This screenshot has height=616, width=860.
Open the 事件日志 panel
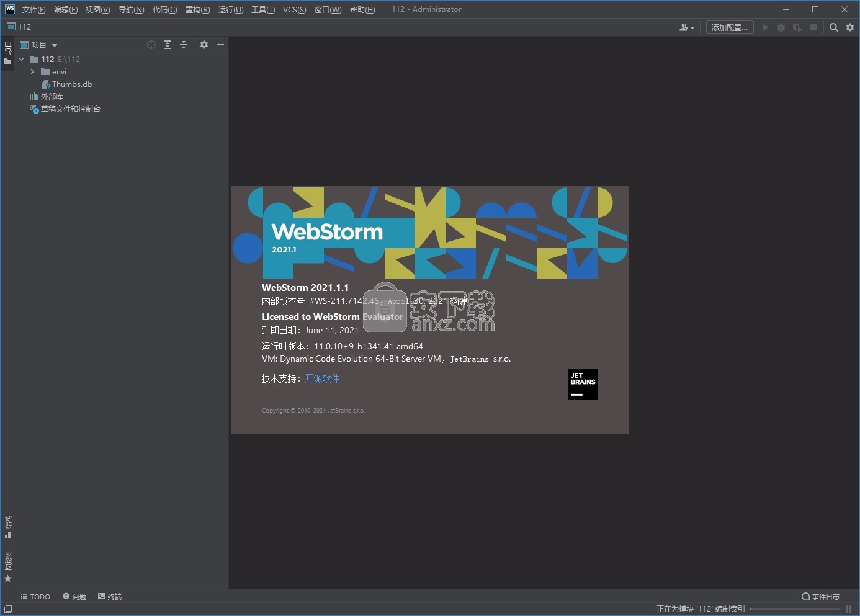[820, 597]
